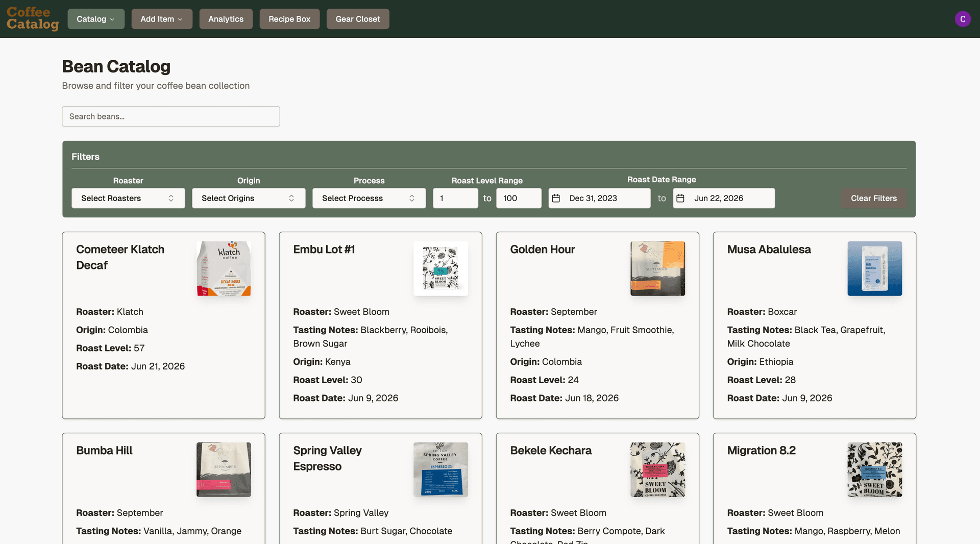The width and height of the screenshot is (980, 544).
Task: Open Bekele Kechara bag image
Action: 657,469
